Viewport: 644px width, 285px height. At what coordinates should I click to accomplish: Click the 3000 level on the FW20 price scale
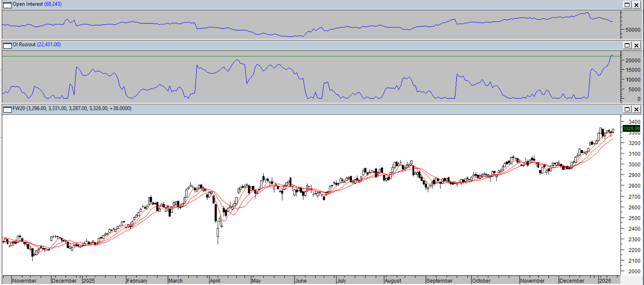click(x=634, y=164)
